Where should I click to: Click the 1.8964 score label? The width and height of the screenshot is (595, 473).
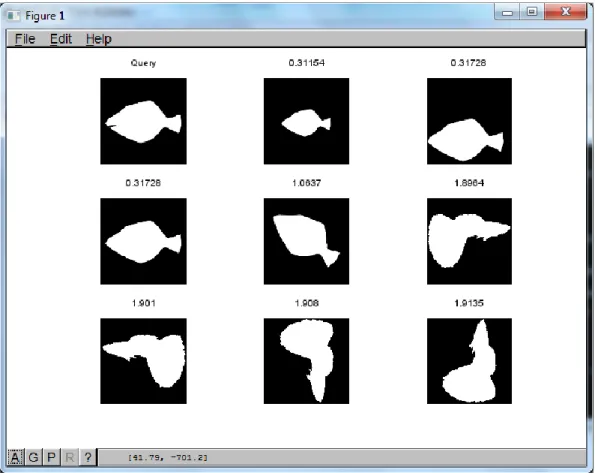(469, 183)
